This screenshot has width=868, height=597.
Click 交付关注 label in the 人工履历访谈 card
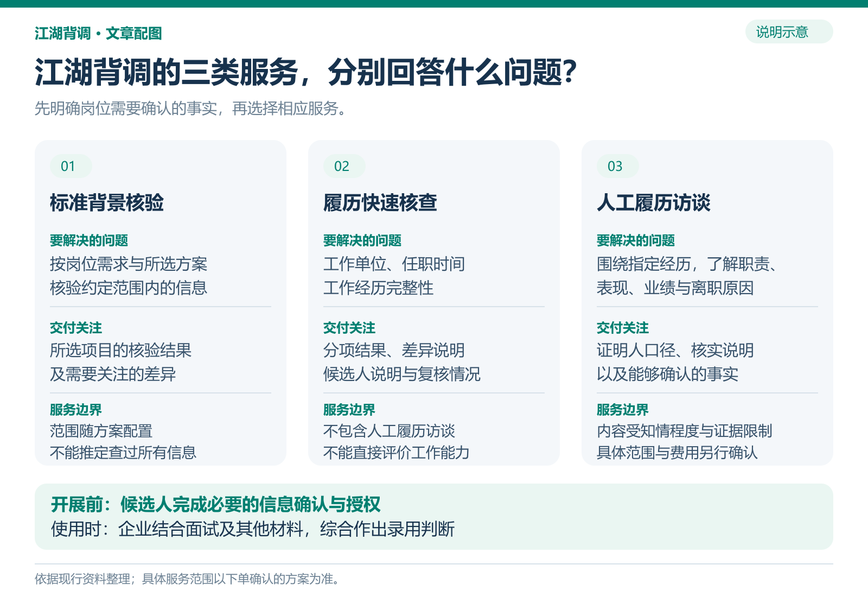(623, 328)
